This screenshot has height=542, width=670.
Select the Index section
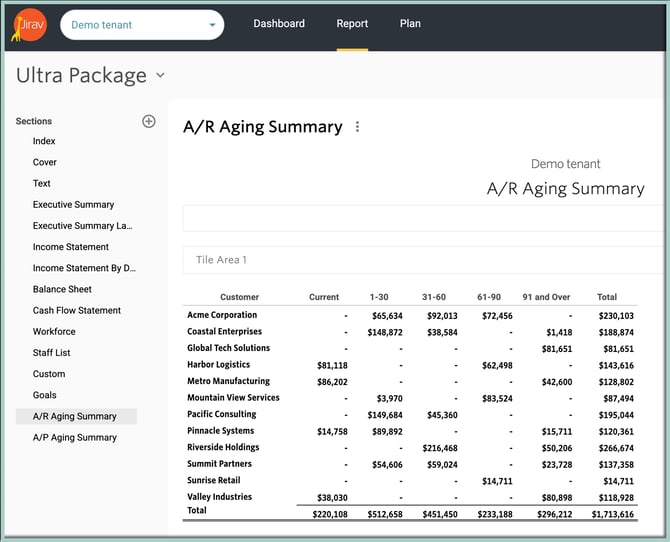point(44,141)
